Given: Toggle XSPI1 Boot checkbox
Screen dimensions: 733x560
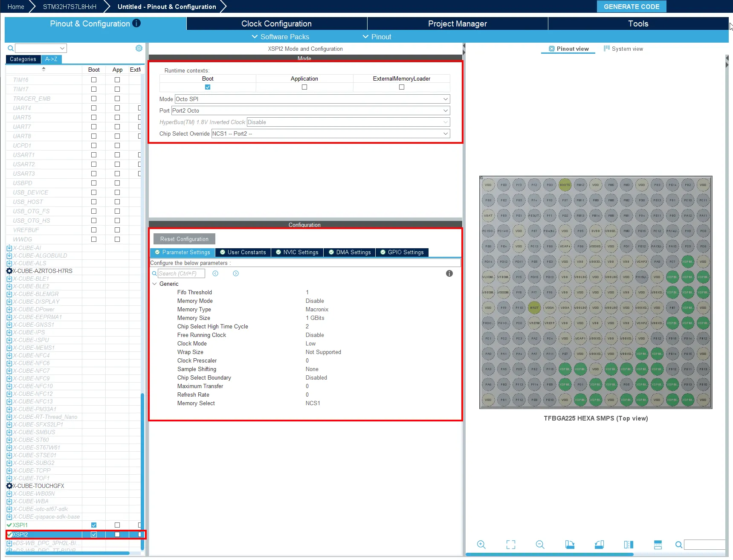Looking at the screenshot, I should pyautogui.click(x=94, y=525).
